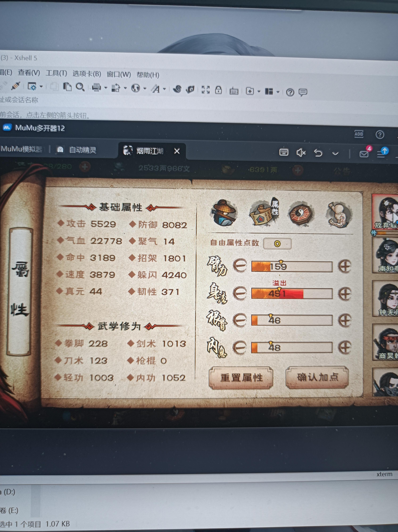Open the MuMu keyboard mapping icon
The image size is (398, 532).
[284, 152]
